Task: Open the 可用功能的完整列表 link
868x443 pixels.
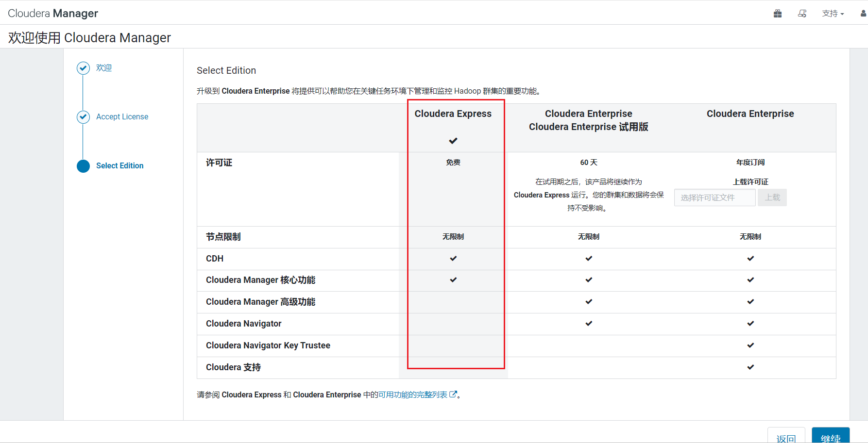Action: (x=413, y=395)
